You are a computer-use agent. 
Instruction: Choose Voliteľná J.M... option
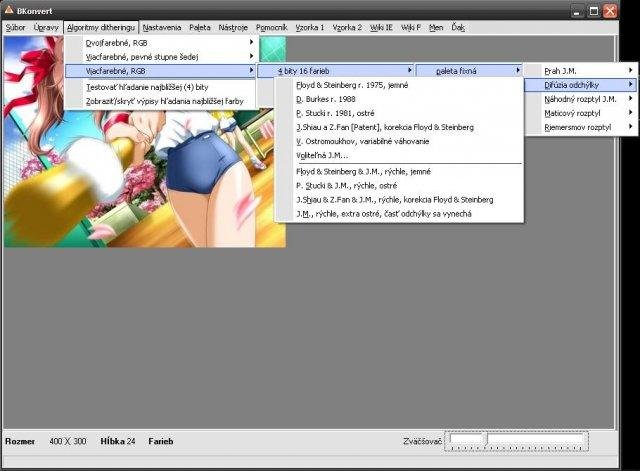click(399, 156)
